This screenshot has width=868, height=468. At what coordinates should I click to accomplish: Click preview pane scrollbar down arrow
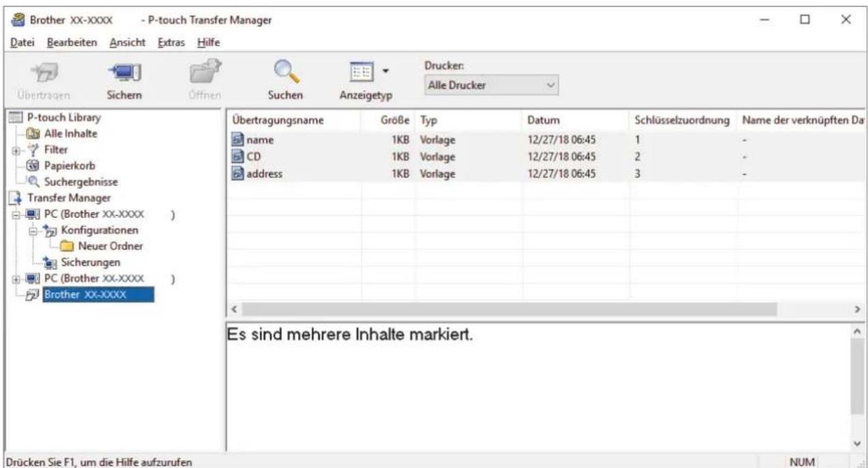click(856, 443)
